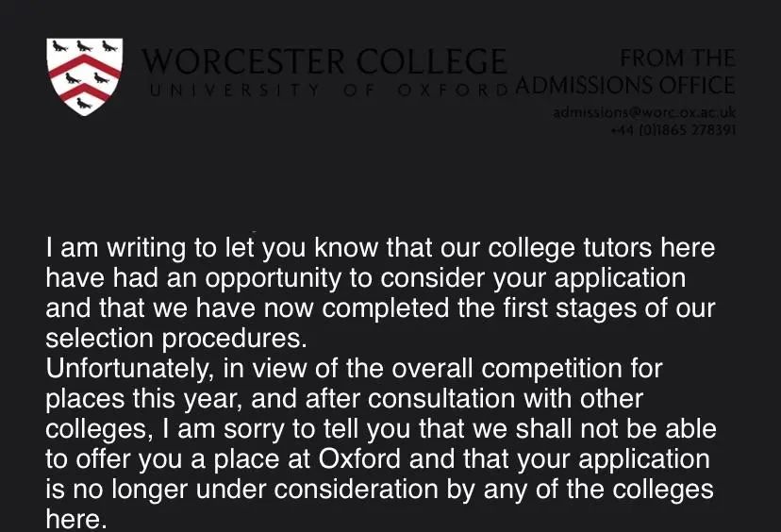Click the word 'Oxford' in the body text
Screen dimensions: 781x532
(359, 458)
